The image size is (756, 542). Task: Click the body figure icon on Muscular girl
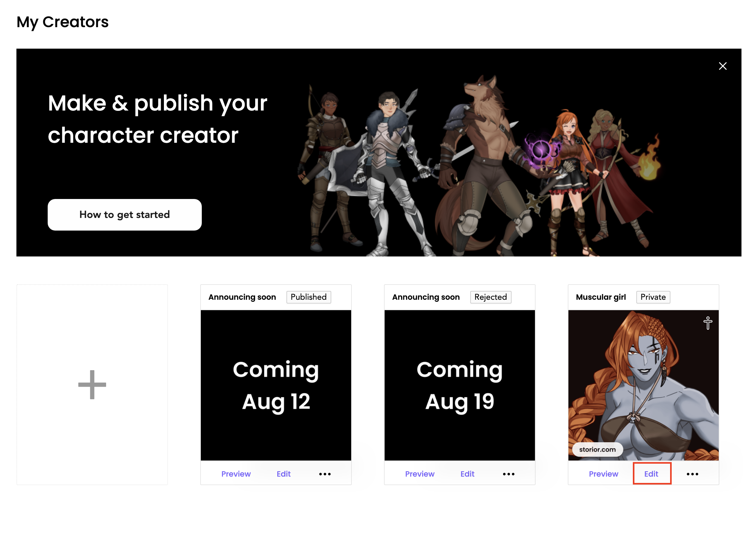707,323
